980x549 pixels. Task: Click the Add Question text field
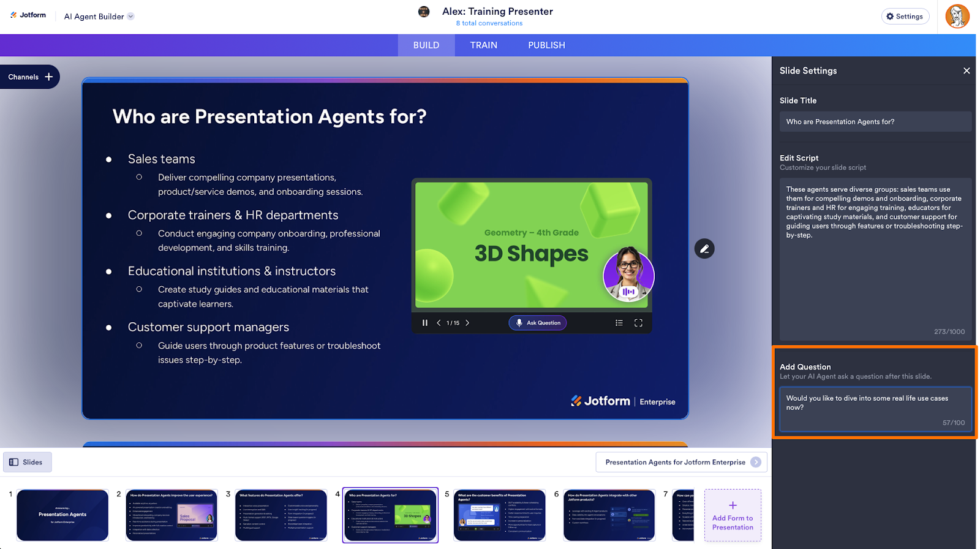click(x=875, y=409)
